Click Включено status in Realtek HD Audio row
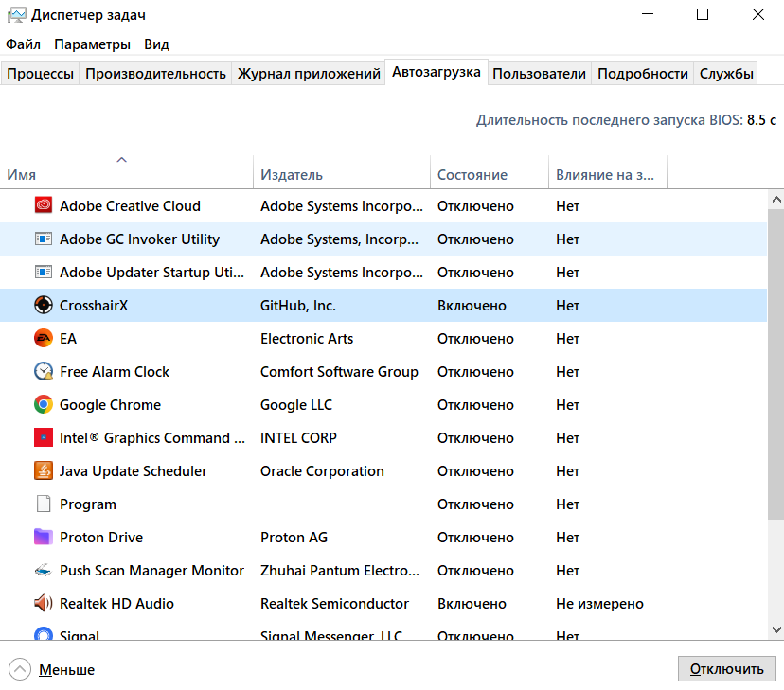Viewport: 784px width, 690px height. 472,604
